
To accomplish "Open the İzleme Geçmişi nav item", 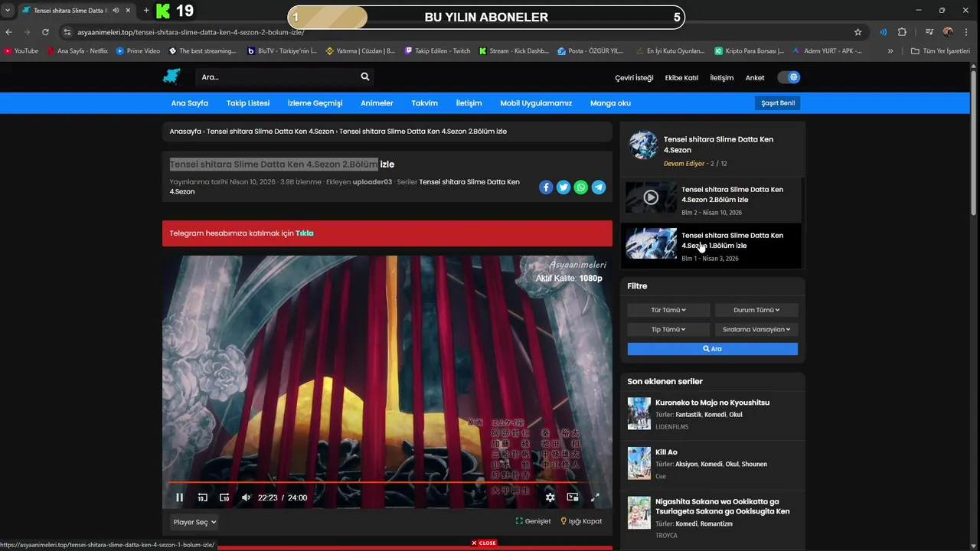I will (x=315, y=103).
